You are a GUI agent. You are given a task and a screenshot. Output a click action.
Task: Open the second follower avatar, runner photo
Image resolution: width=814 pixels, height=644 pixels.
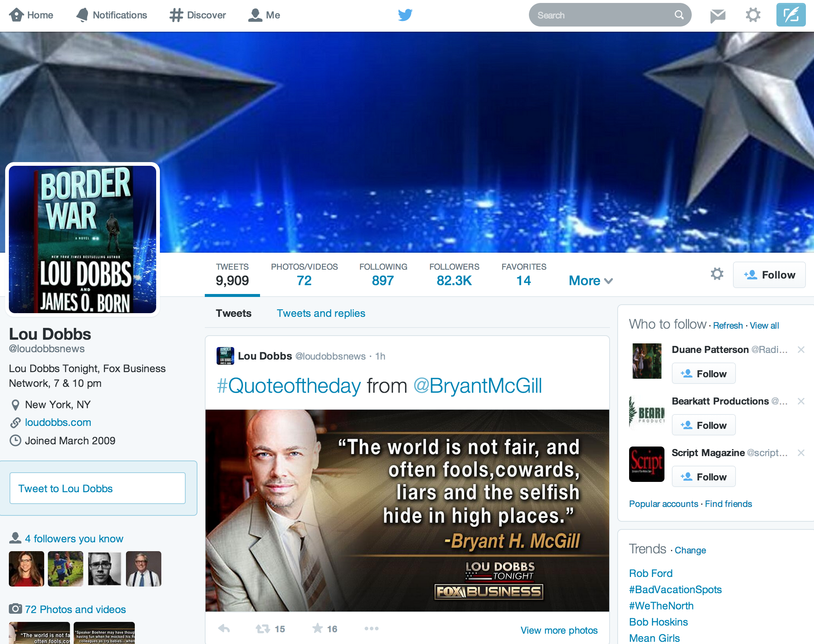65,569
